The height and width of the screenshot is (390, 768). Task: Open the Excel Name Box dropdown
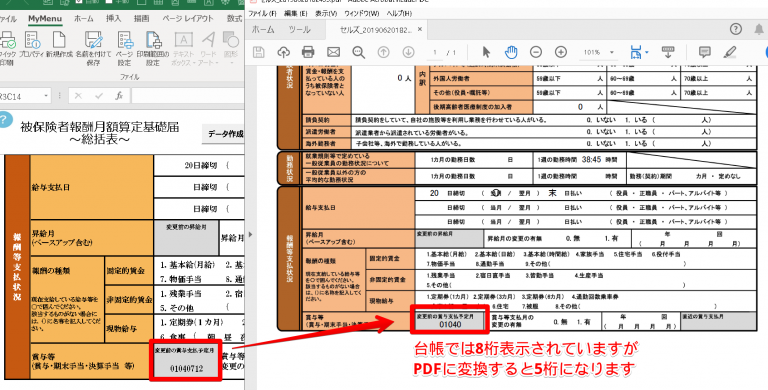[46, 96]
